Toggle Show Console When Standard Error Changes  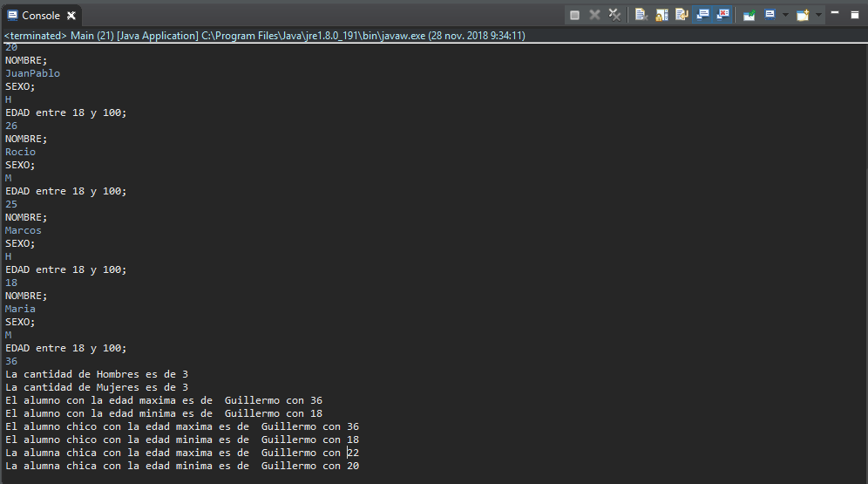(x=722, y=15)
